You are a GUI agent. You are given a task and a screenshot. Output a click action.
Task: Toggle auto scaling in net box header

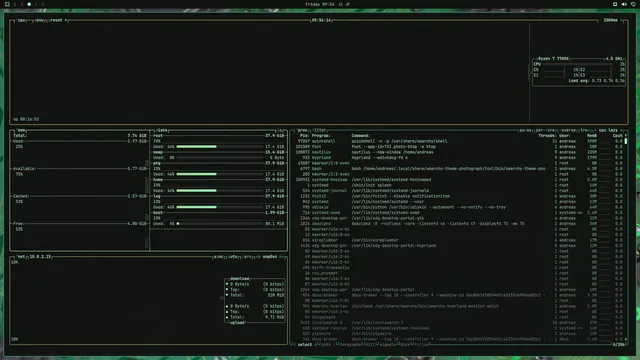[x=233, y=257]
